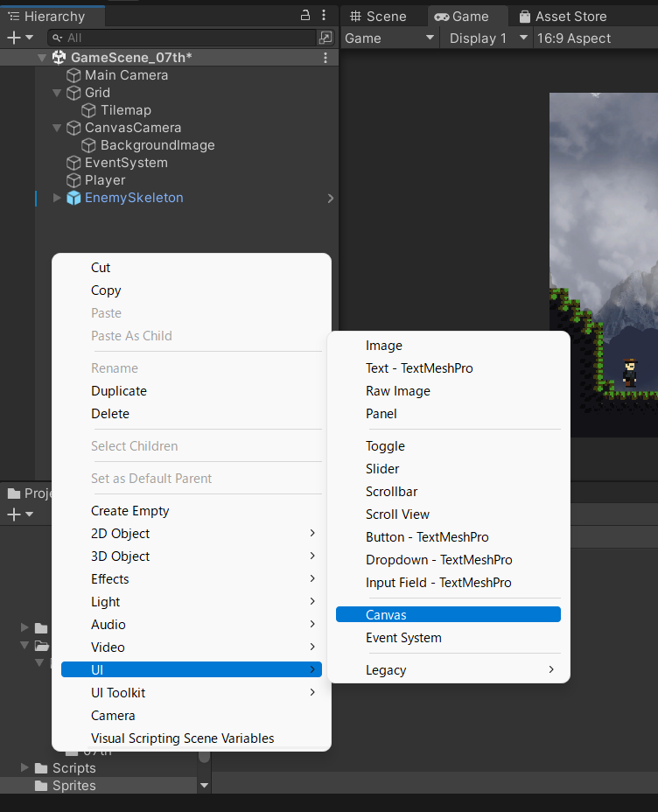Screen dimensions: 658x812
Task: Click the Player cube icon
Action: pyautogui.click(x=73, y=181)
